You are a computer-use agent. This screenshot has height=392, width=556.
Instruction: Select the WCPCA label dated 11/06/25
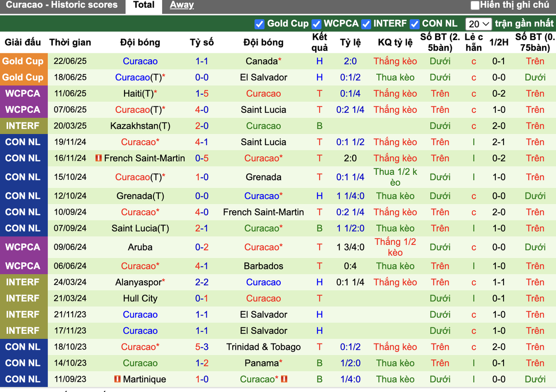(23, 93)
